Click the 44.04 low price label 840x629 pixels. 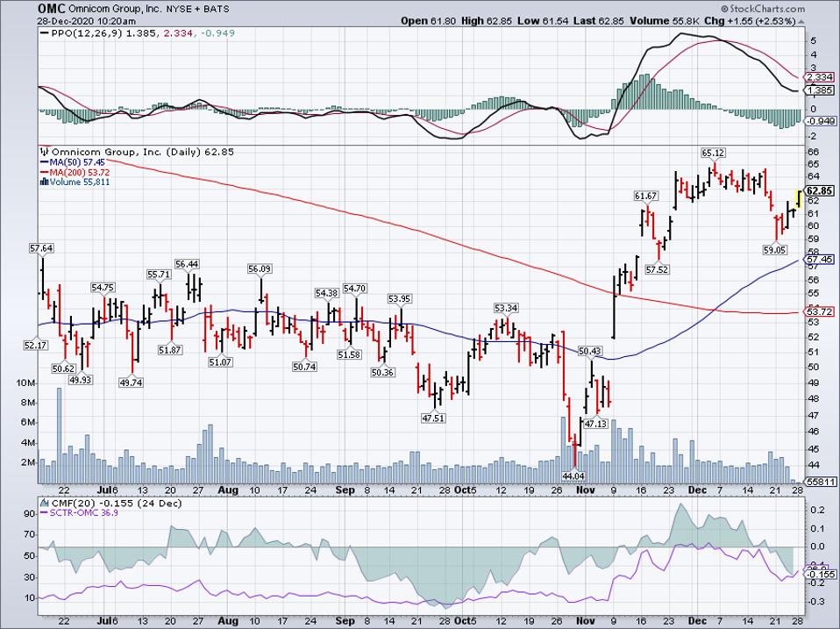click(x=573, y=475)
